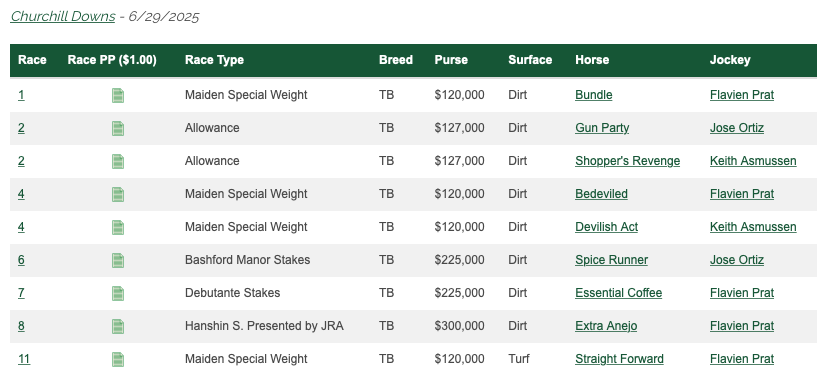Open the Race PP icon for Spice Runner

coord(118,260)
